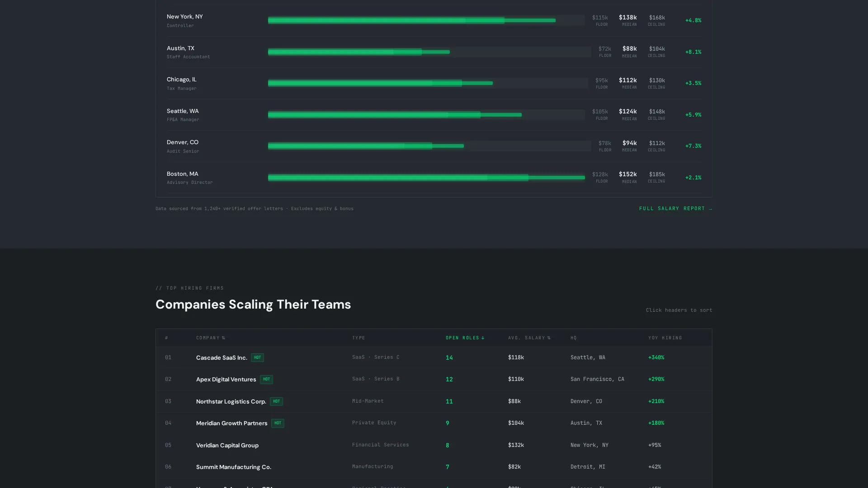This screenshot has height=488, width=868.
Task: Click the SaaS · Series C type cell
Action: pyautogui.click(x=376, y=357)
